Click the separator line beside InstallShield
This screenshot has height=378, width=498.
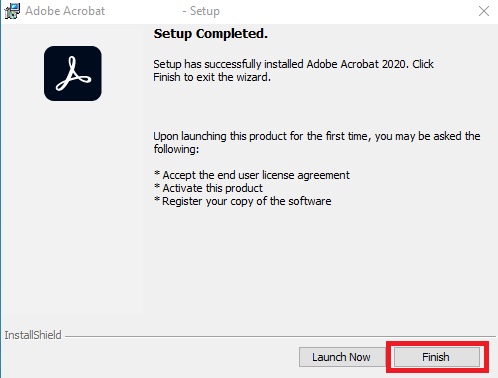(280, 336)
